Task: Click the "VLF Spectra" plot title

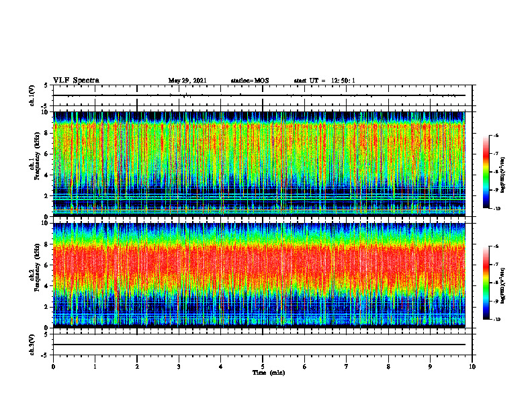Action: point(76,81)
